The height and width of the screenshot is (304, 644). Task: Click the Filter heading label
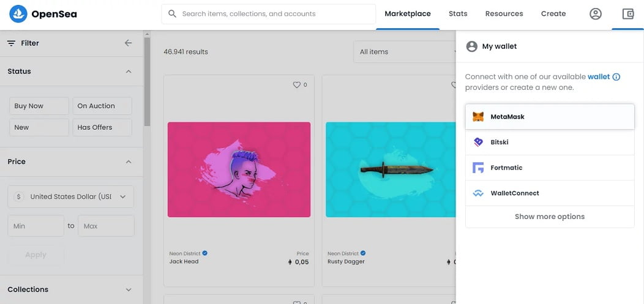tap(30, 43)
